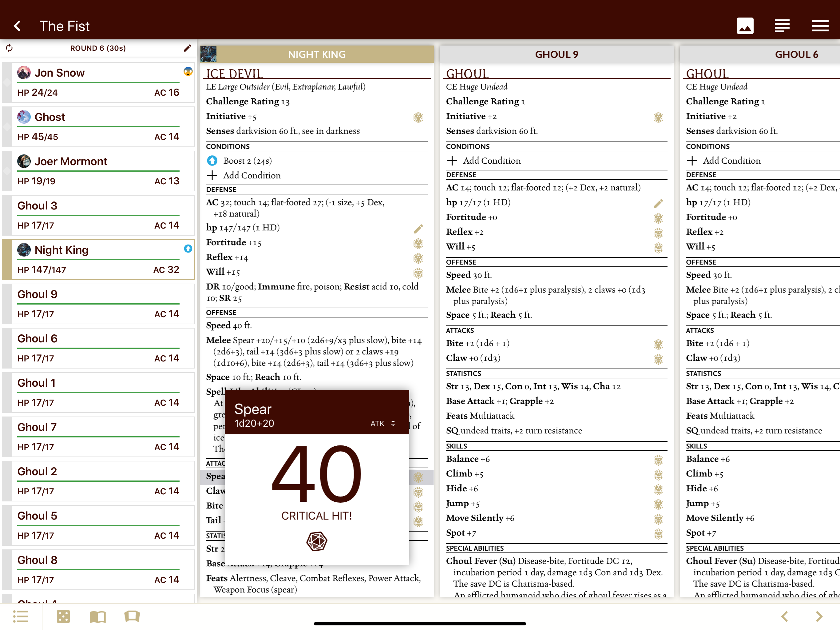Select the NIGHT KING card header

coord(317,54)
